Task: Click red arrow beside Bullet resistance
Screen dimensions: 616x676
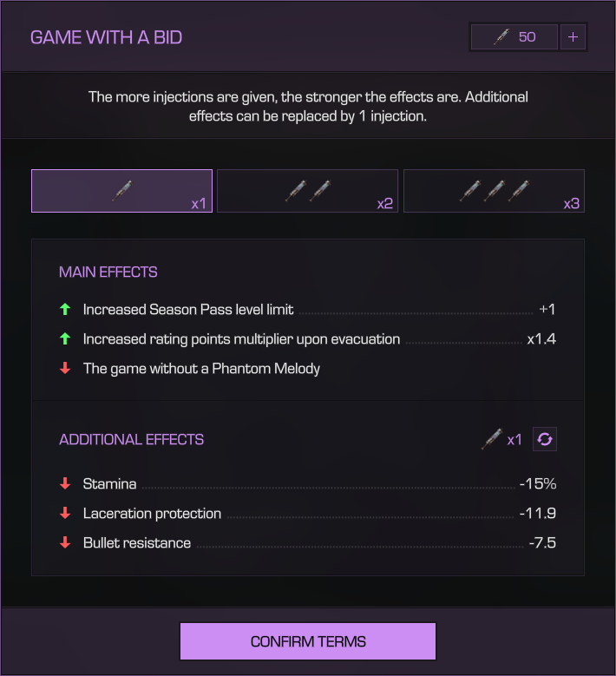Action: pyautogui.click(x=65, y=543)
